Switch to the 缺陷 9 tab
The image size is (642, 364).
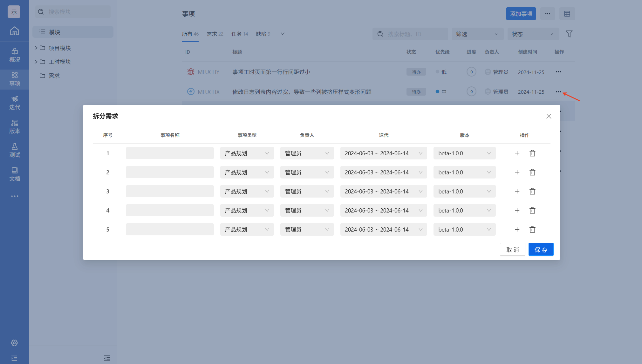[x=263, y=34]
